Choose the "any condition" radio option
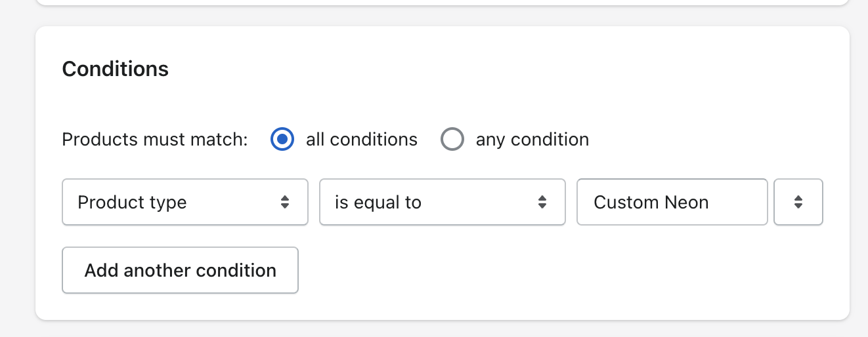This screenshot has width=868, height=337. click(x=452, y=140)
